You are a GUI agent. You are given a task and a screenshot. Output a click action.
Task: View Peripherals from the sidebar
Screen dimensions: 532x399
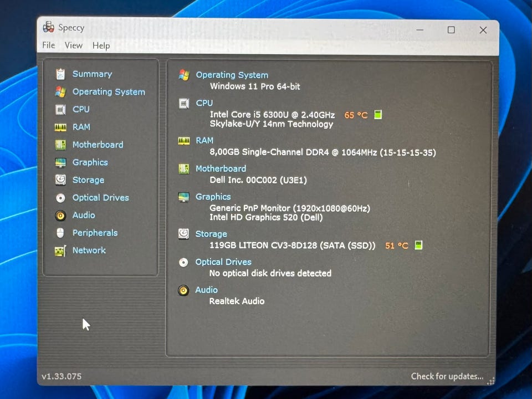click(95, 233)
